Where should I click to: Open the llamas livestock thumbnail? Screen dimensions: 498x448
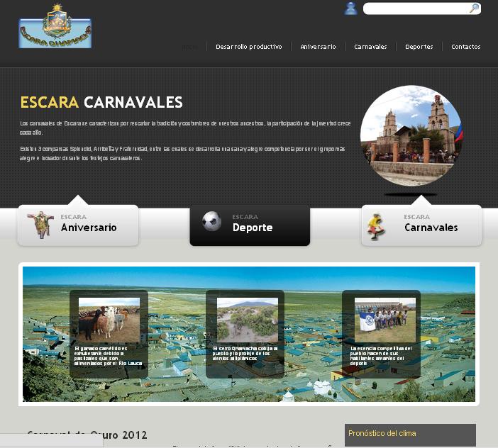point(109,320)
